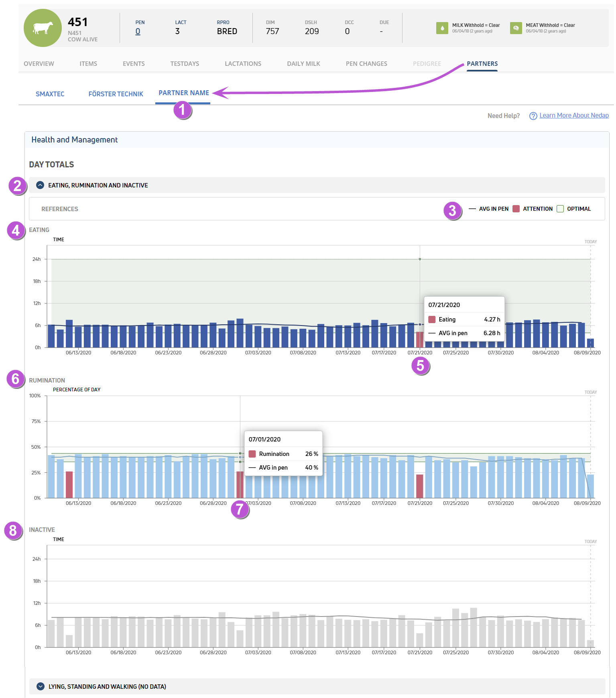Image resolution: width=616 pixels, height=698 pixels.
Task: Click last eating bar at 08/09/2020
Action: pyautogui.click(x=590, y=343)
